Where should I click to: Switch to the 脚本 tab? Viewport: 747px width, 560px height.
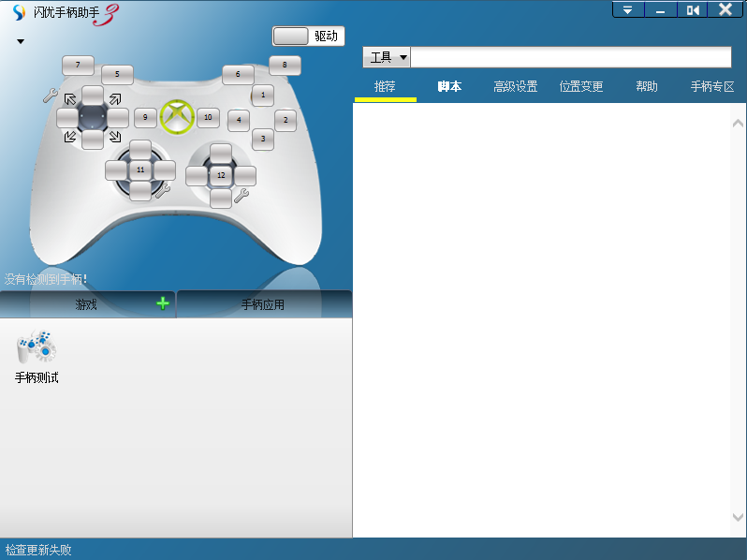tap(449, 87)
